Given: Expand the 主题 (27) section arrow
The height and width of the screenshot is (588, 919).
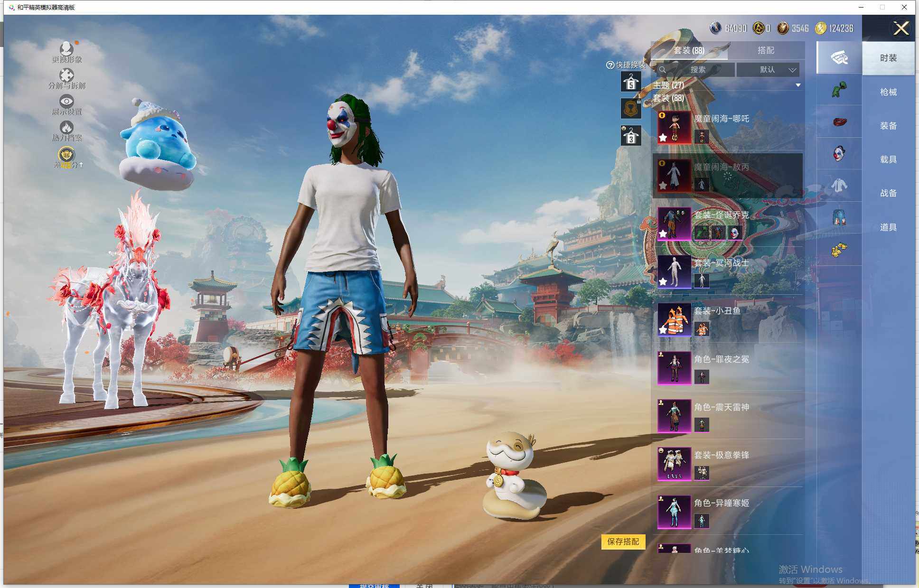Looking at the screenshot, I should tap(798, 85).
